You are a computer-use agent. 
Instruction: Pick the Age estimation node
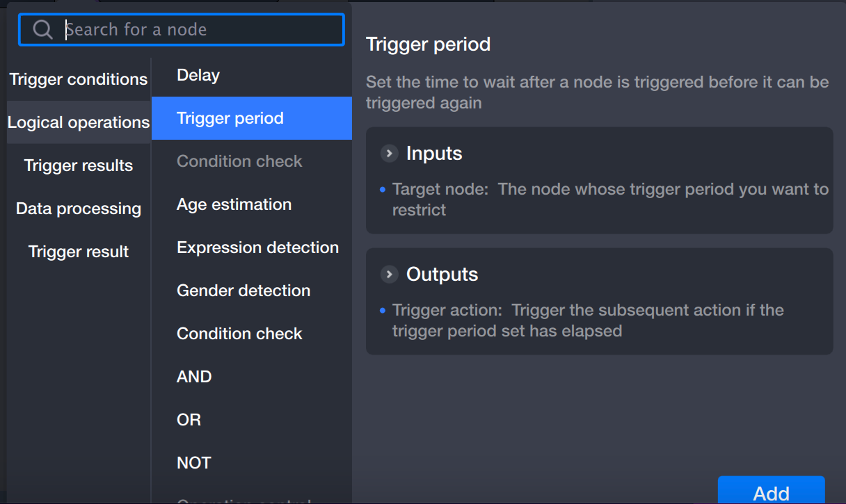tap(234, 204)
